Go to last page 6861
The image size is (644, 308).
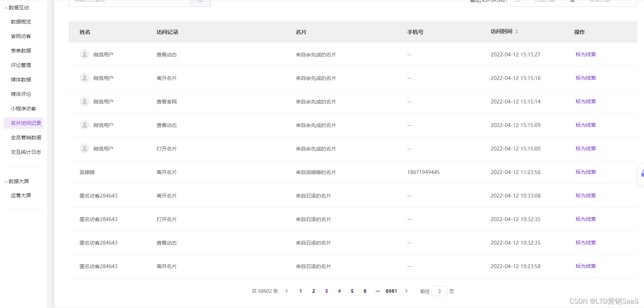391,291
